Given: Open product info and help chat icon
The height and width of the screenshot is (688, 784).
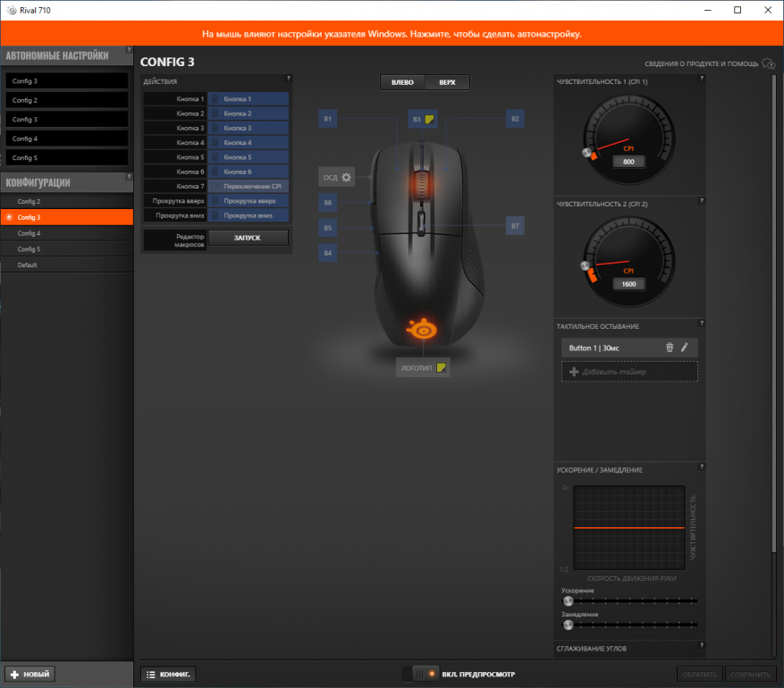Looking at the screenshot, I should (x=769, y=63).
